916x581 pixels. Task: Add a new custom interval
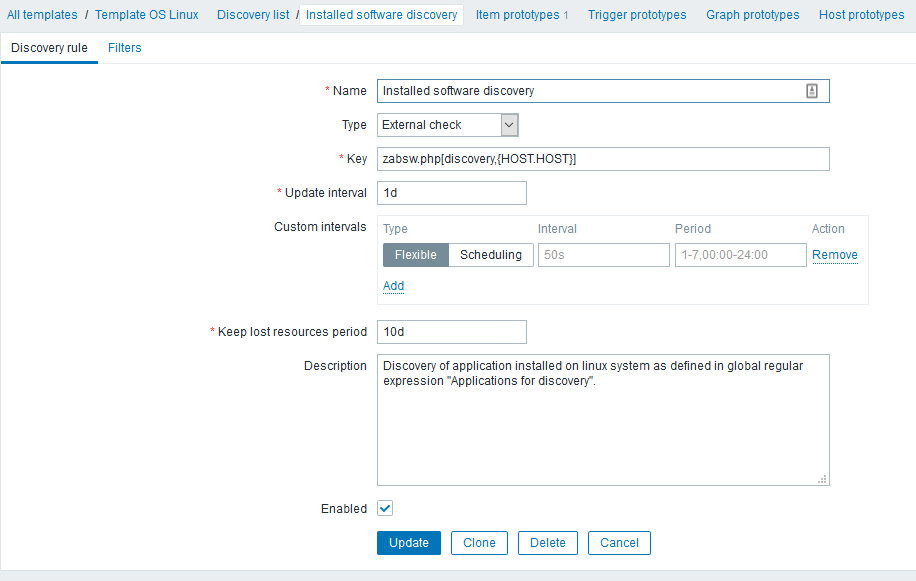click(x=393, y=286)
